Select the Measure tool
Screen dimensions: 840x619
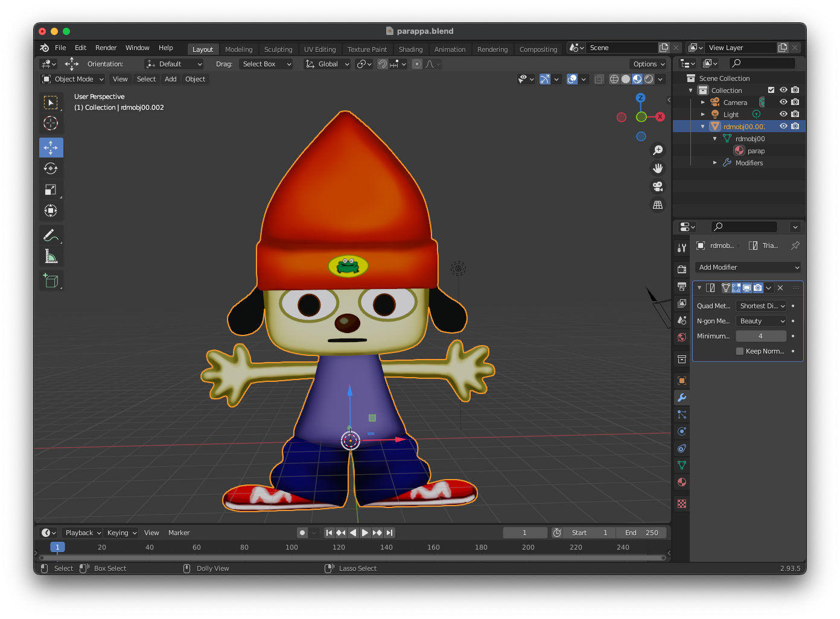click(51, 256)
